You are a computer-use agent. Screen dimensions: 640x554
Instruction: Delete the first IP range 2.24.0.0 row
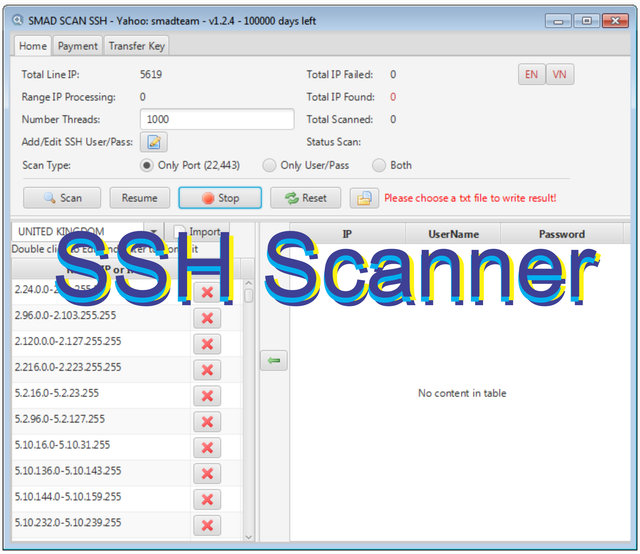click(x=207, y=292)
